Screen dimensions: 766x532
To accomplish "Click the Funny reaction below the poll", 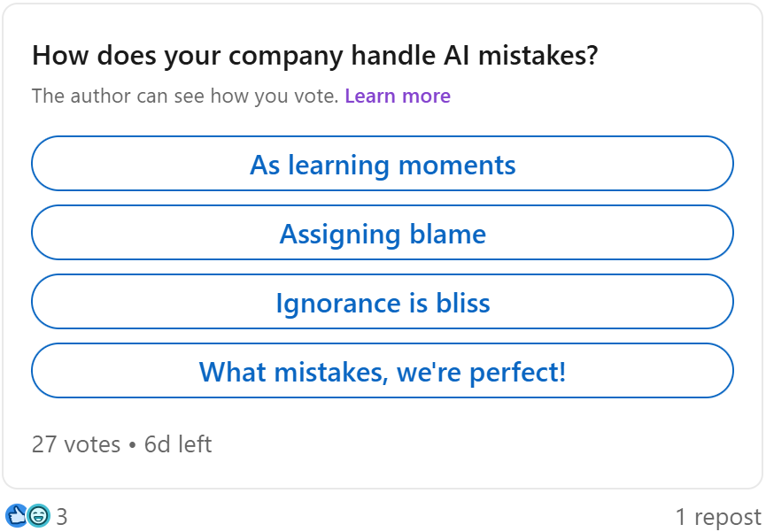I will tap(39, 515).
